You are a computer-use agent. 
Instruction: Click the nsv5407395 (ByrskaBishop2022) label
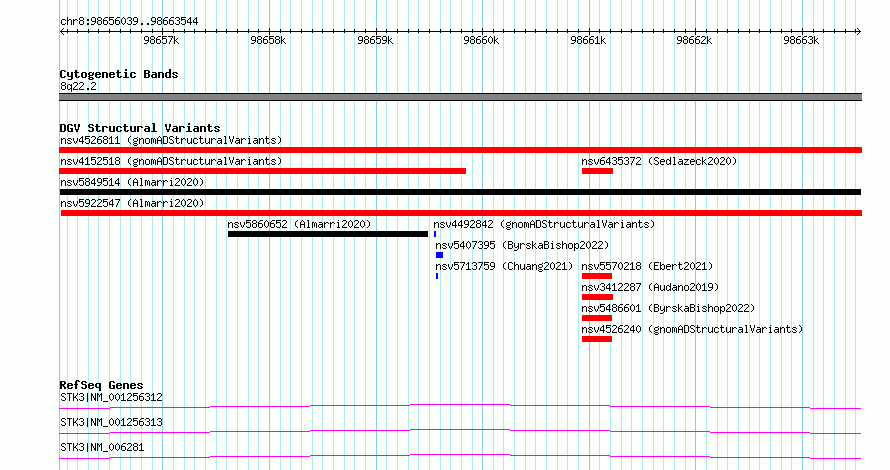pos(522,245)
